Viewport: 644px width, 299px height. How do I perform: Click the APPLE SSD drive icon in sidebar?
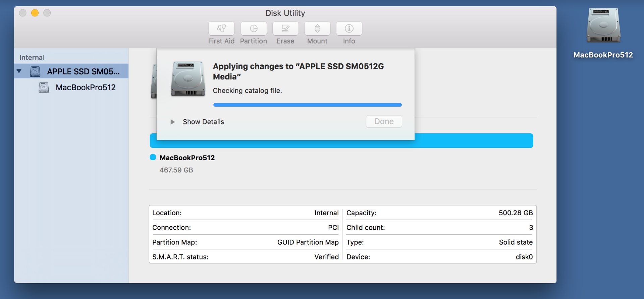35,71
